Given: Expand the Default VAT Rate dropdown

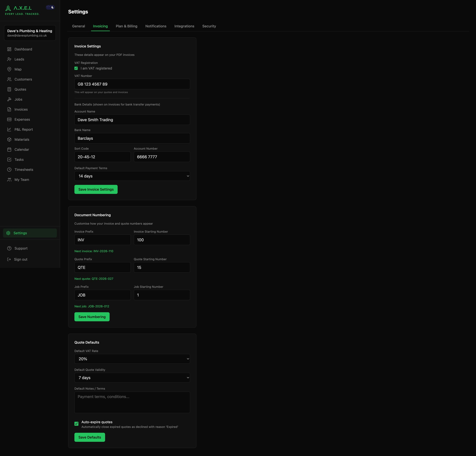Looking at the screenshot, I should point(132,359).
